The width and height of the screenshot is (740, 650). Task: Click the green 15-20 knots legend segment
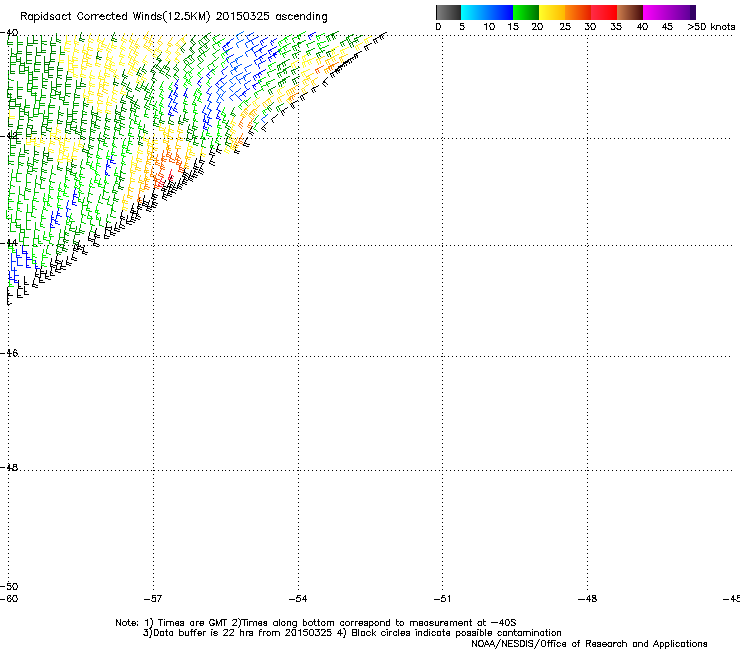coord(526,12)
